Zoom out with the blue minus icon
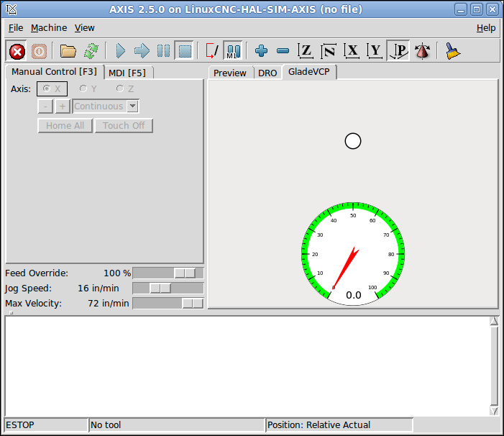The width and height of the screenshot is (504, 436). pyautogui.click(x=283, y=51)
